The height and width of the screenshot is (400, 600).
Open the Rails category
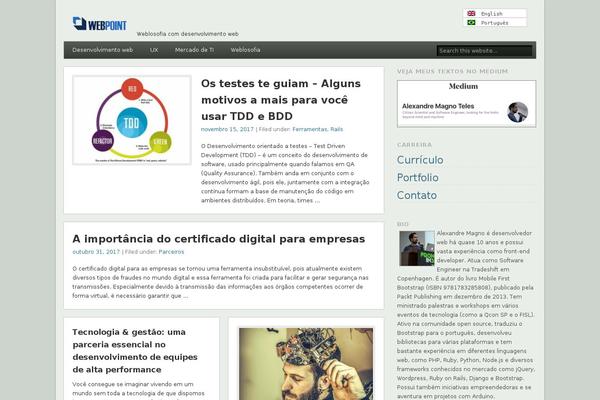[x=337, y=129]
